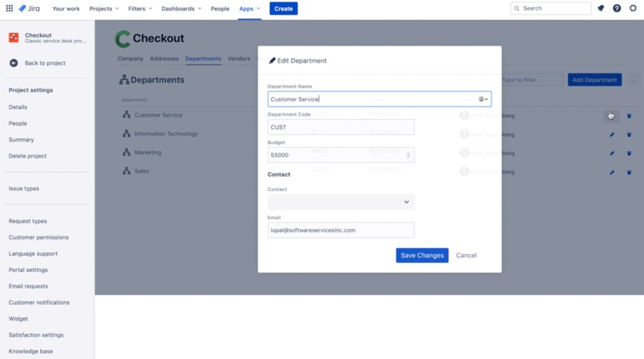Switch to the Company tab
Viewport: 644px width, 359px height.
click(130, 58)
